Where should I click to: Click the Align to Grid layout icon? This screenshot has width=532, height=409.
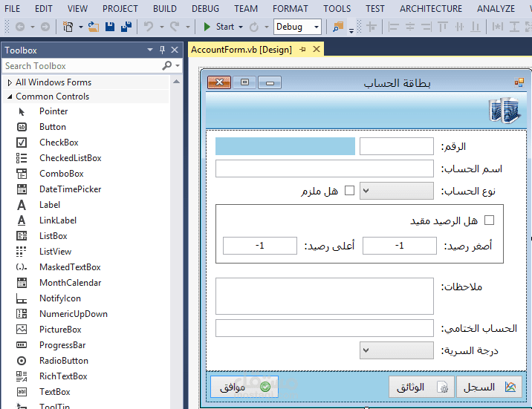372,27
